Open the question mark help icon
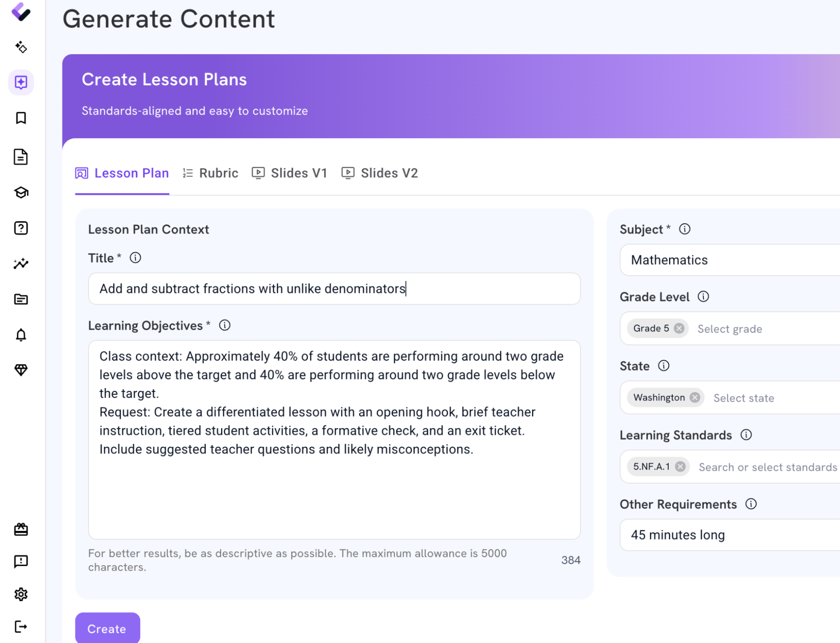Viewport: 840px width, 643px height. (21, 228)
